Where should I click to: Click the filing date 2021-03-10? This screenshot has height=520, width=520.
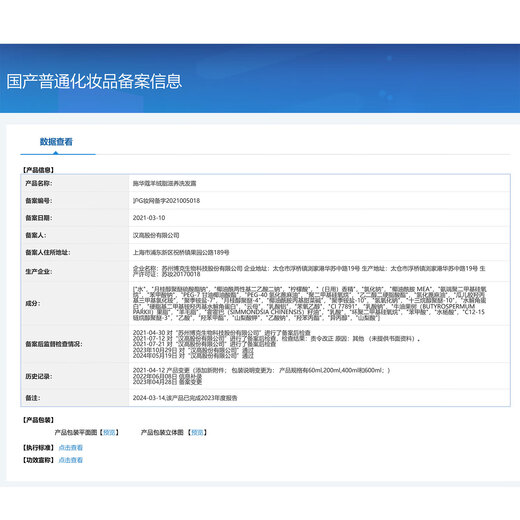[x=149, y=218]
